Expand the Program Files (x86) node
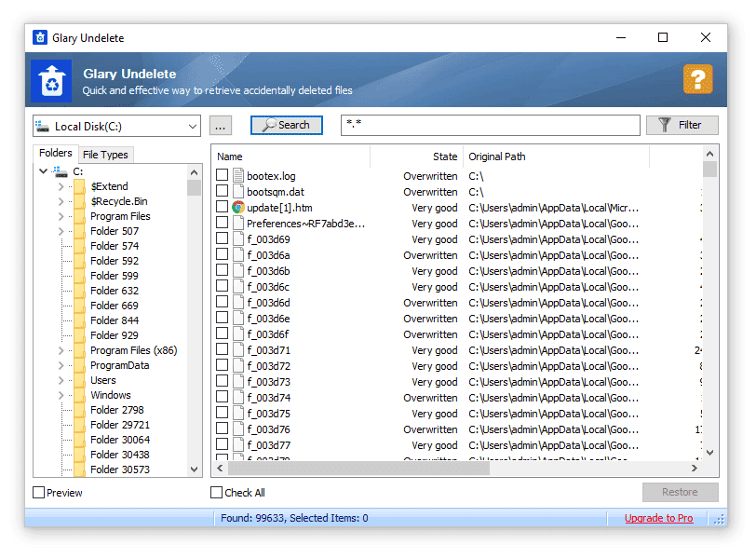The width and height of the screenshot is (756, 558). click(61, 350)
